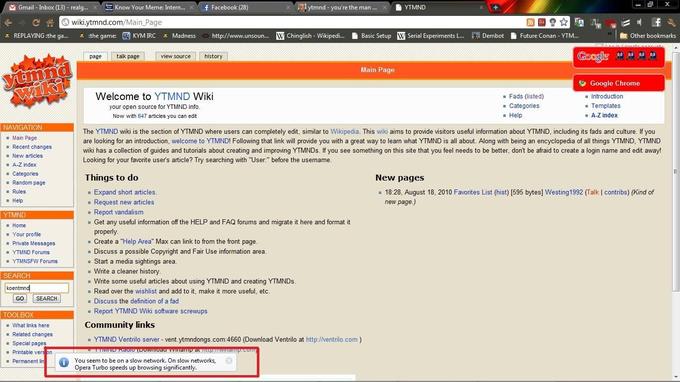Open the REPLAYING :the ga... bookmark
680x382 pixels.
(x=36, y=36)
